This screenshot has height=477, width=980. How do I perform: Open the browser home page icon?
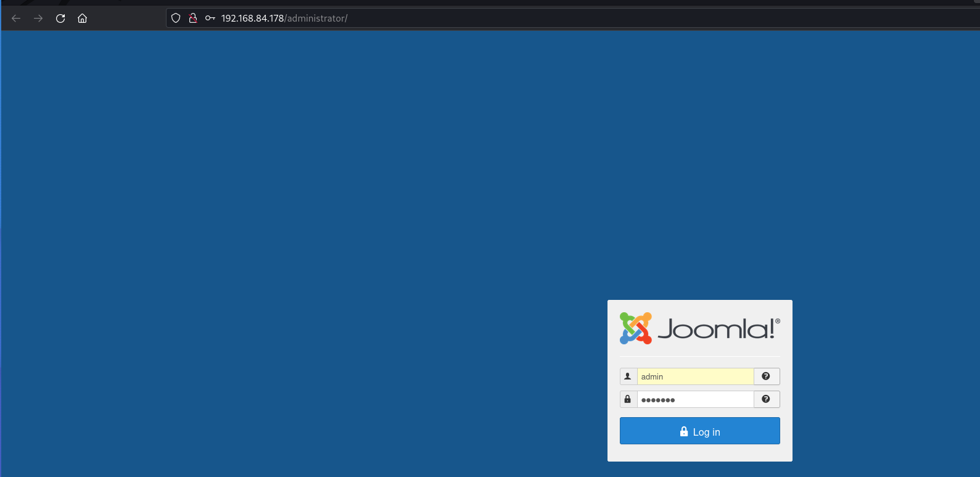(82, 19)
